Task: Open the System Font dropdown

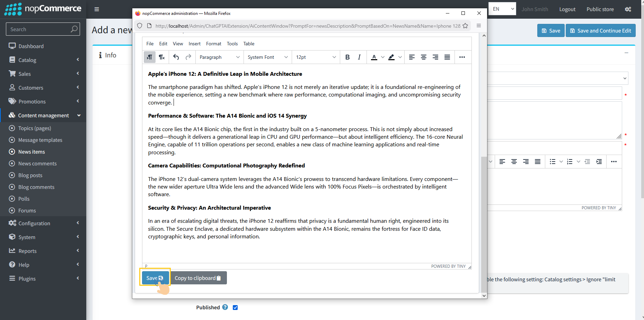Action: pyautogui.click(x=267, y=57)
